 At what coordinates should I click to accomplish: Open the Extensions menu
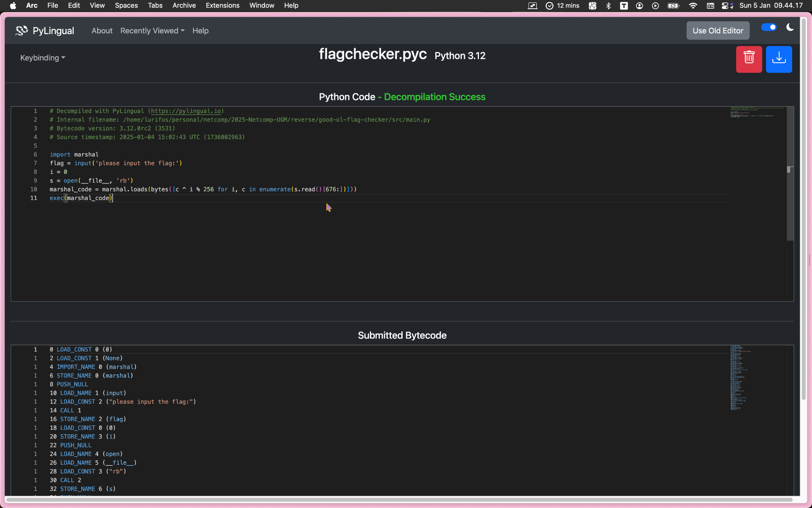tap(222, 6)
